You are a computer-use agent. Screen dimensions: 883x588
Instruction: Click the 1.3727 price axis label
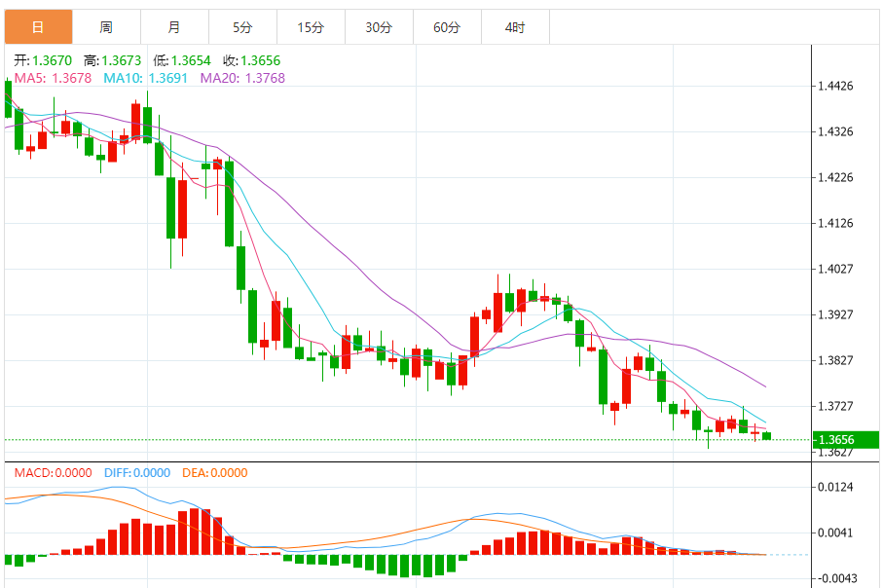pyautogui.click(x=835, y=406)
